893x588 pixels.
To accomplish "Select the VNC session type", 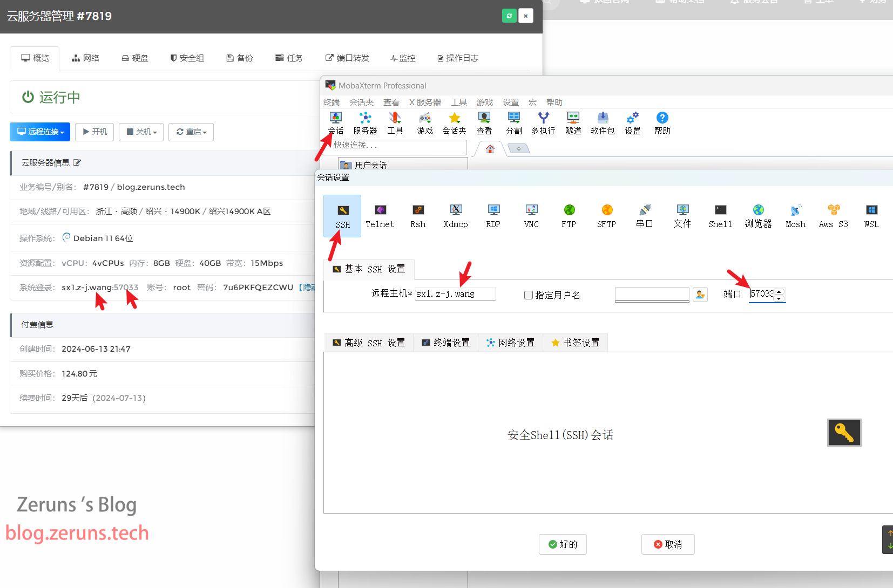I will (531, 216).
